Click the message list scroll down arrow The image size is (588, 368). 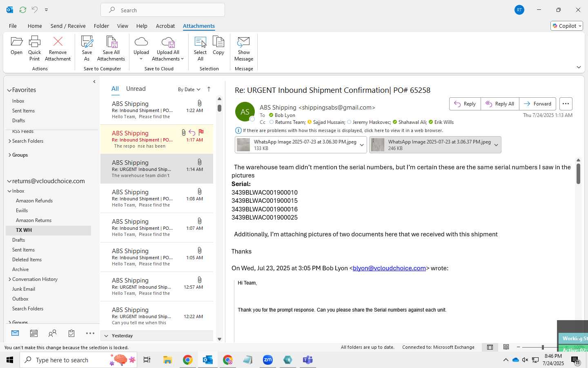coord(219,339)
